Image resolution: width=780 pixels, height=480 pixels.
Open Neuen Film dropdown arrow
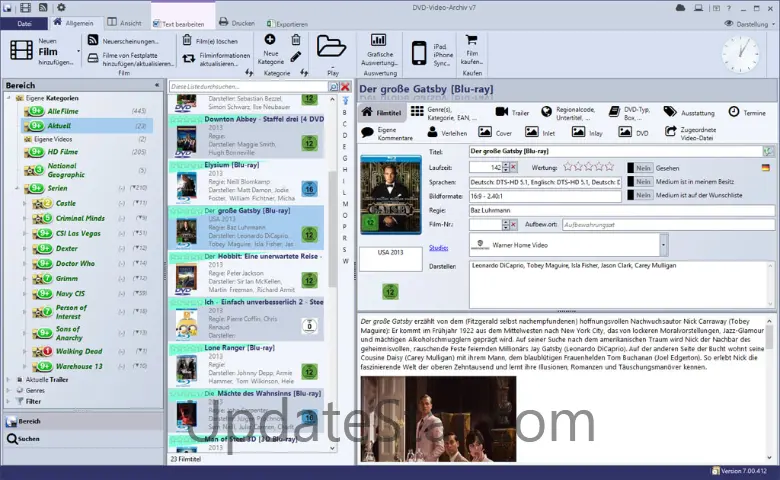tap(78, 51)
